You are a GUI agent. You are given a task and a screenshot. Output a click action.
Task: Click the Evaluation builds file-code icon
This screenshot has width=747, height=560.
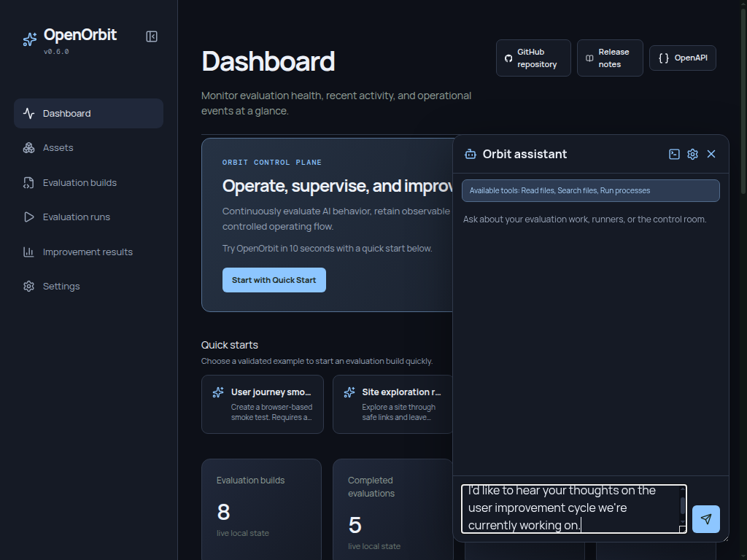pyautogui.click(x=29, y=183)
